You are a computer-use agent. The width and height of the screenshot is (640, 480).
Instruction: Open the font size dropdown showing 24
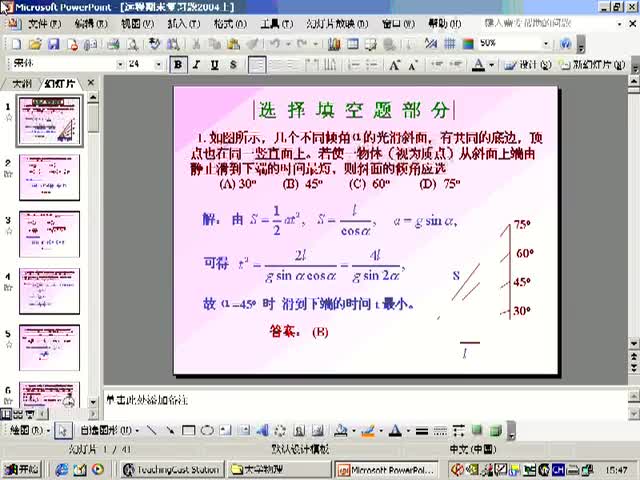click(x=158, y=64)
